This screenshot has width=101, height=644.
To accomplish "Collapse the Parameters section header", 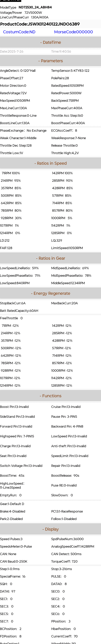I will [50, 61].
